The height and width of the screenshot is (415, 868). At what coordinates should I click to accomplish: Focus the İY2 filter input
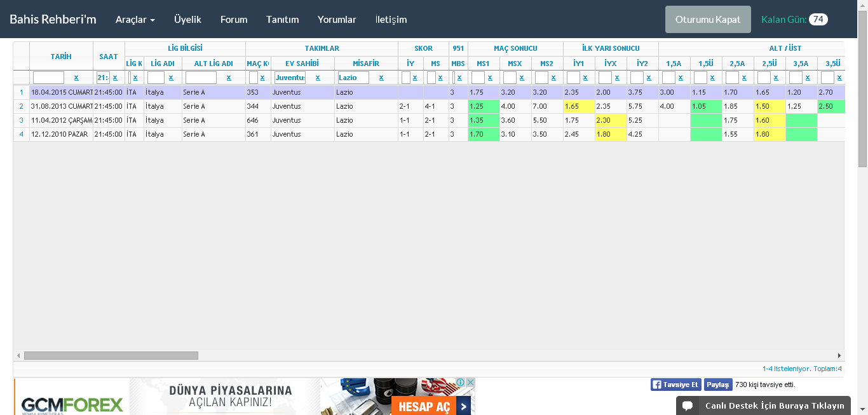point(637,78)
